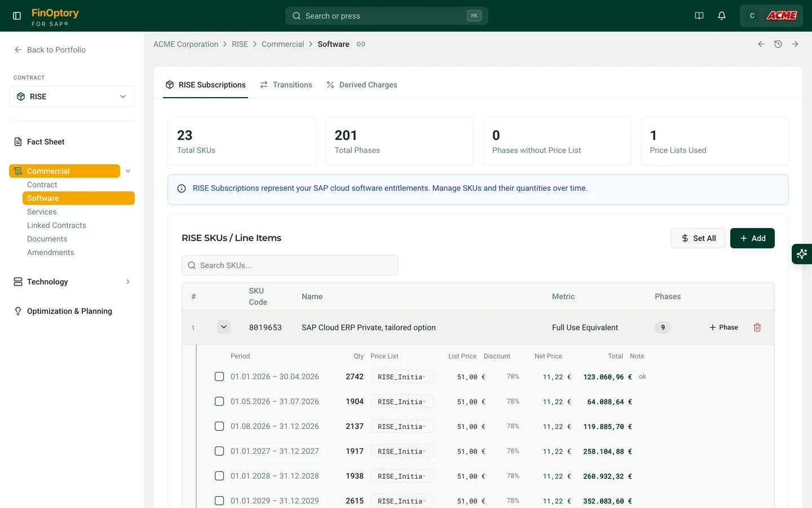Viewport: 812px width, 508px height.
Task: Collapse SKU row 1 chevron
Action: click(x=224, y=327)
